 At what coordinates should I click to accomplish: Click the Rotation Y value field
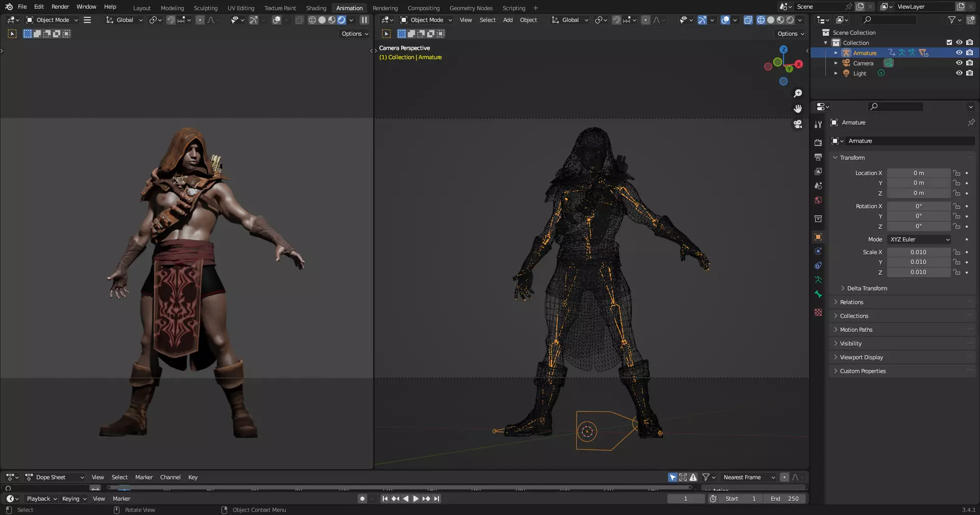(919, 216)
